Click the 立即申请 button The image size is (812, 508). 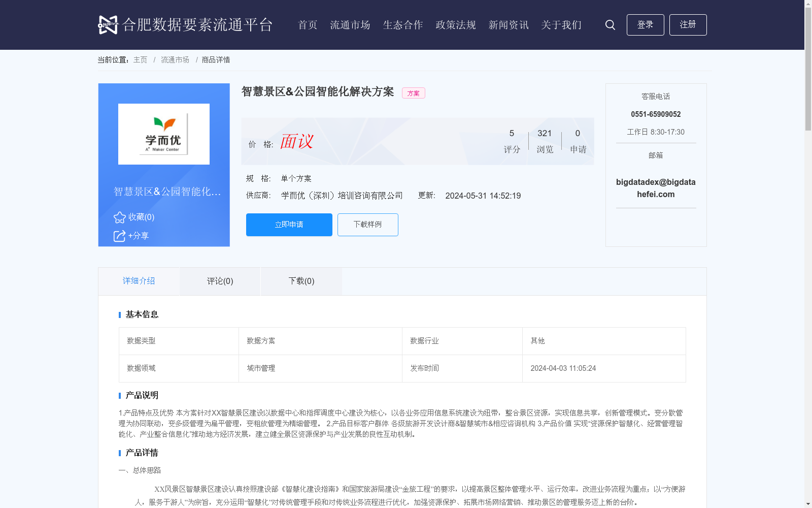(289, 225)
